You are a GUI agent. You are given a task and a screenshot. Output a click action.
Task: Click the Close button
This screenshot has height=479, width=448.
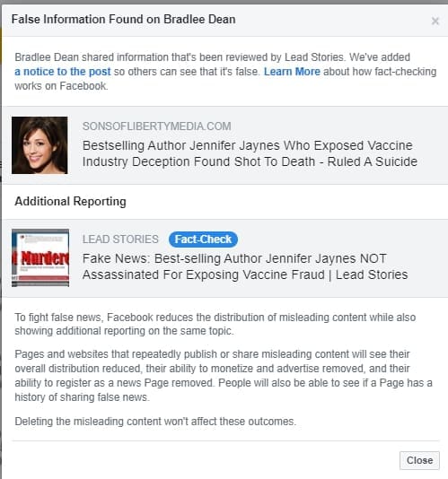(x=419, y=460)
